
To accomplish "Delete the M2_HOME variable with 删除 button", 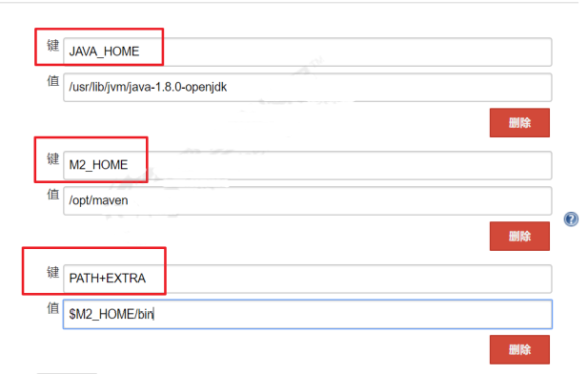I will click(519, 237).
